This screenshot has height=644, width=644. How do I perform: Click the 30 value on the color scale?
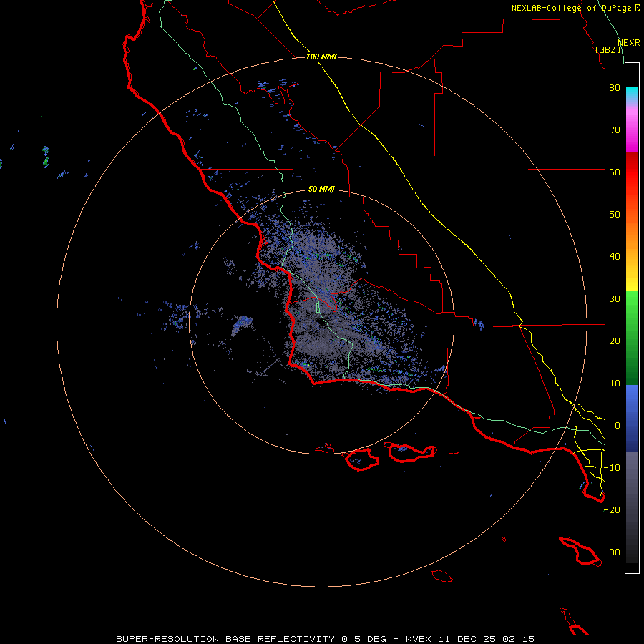click(x=615, y=299)
